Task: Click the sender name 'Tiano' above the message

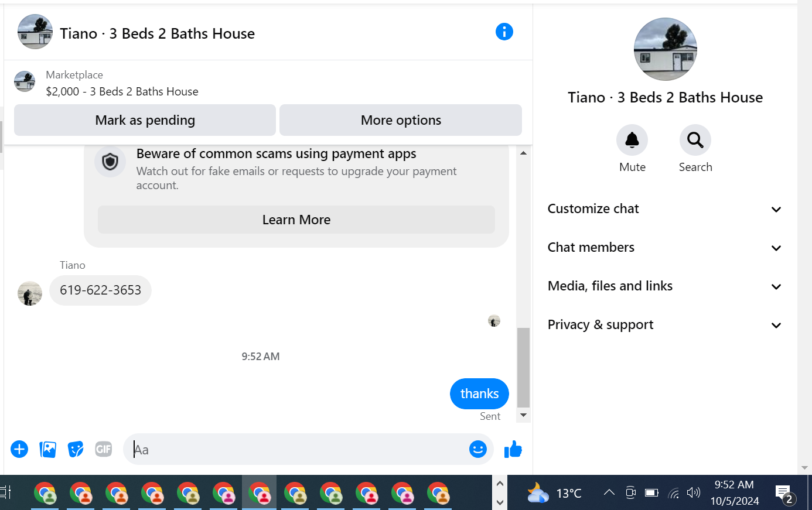Action: [x=73, y=265]
